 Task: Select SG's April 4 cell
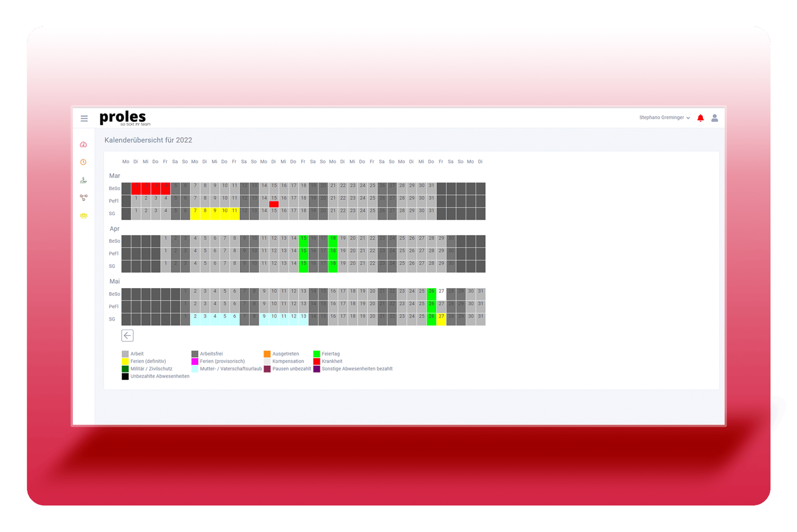(x=195, y=266)
